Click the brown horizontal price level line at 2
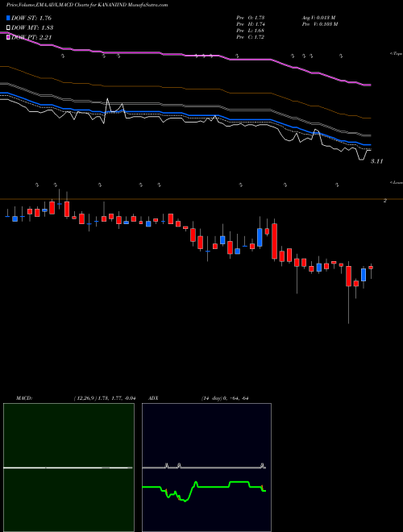The height and width of the screenshot is (532, 403). point(201,199)
